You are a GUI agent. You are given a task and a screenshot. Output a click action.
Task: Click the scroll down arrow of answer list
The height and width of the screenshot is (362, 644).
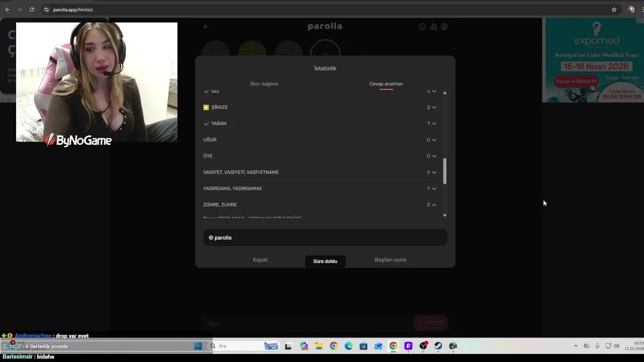(445, 215)
